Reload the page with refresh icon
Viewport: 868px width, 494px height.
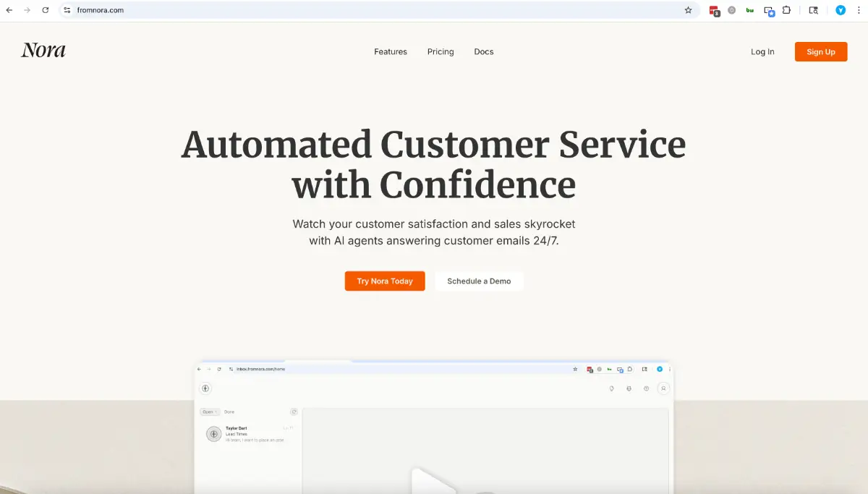click(x=46, y=10)
